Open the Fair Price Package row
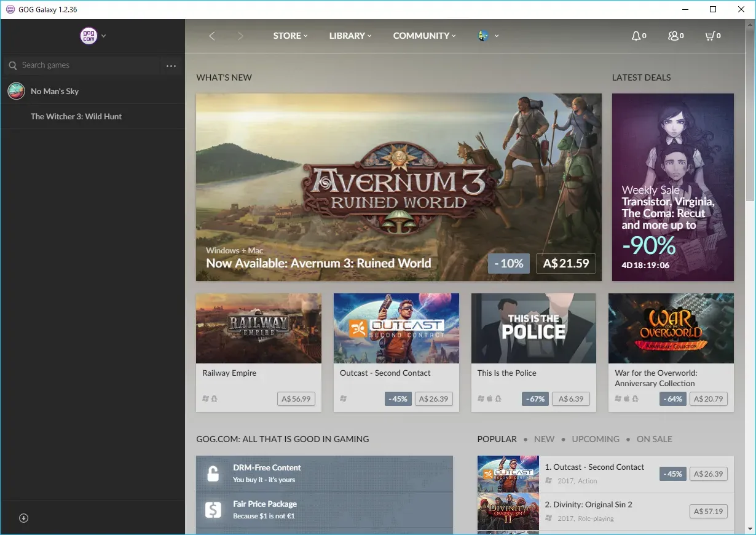756x535 pixels. (325, 510)
